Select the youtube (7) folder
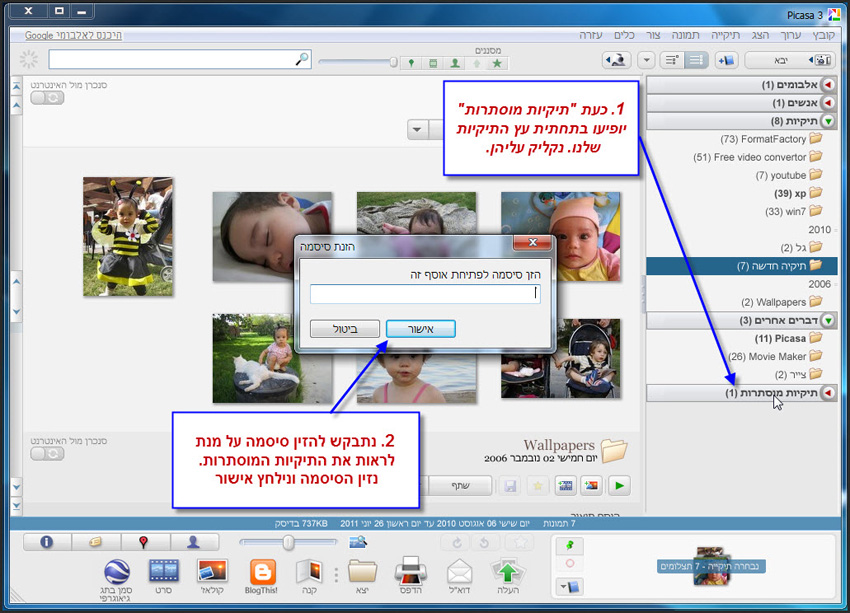850x613 pixels. tap(789, 175)
